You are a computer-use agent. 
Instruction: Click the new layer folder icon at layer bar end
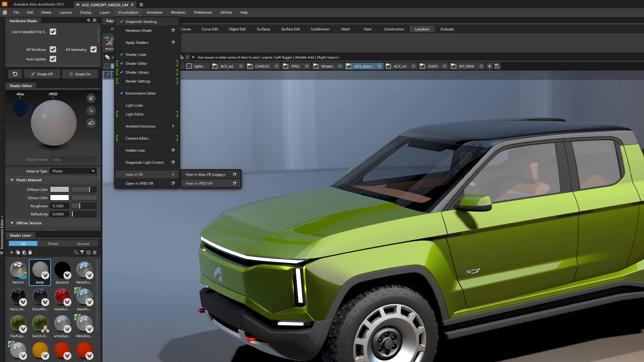497,66
